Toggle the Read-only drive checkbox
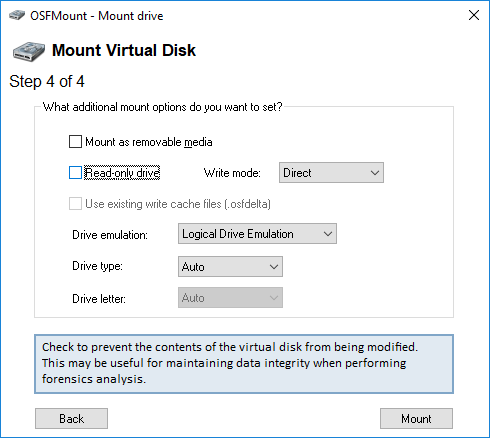The height and width of the screenshot is (438, 490). pyautogui.click(x=75, y=173)
